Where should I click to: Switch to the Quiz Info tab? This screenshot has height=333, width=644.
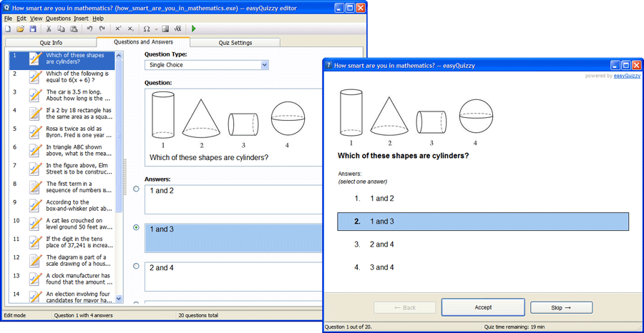[50, 43]
